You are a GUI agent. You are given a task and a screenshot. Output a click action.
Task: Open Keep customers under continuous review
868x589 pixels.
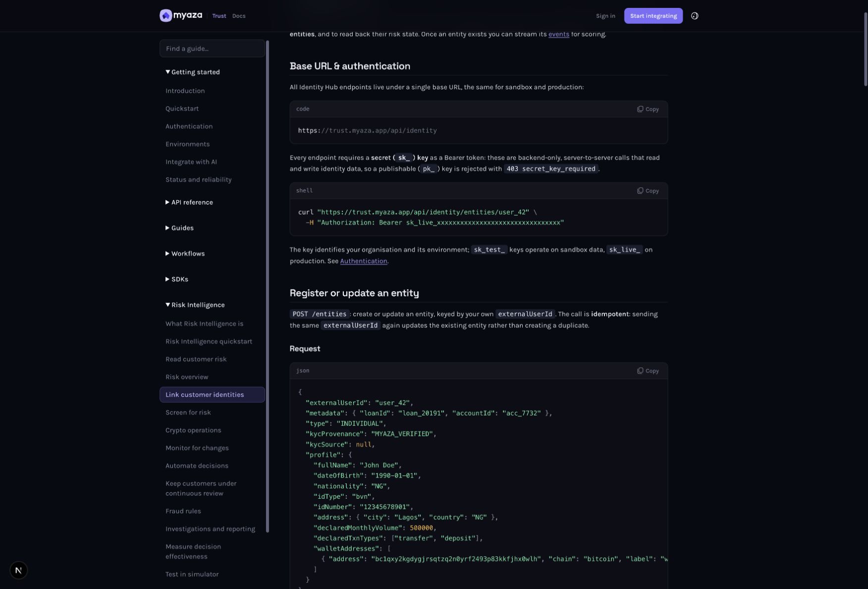(x=201, y=488)
